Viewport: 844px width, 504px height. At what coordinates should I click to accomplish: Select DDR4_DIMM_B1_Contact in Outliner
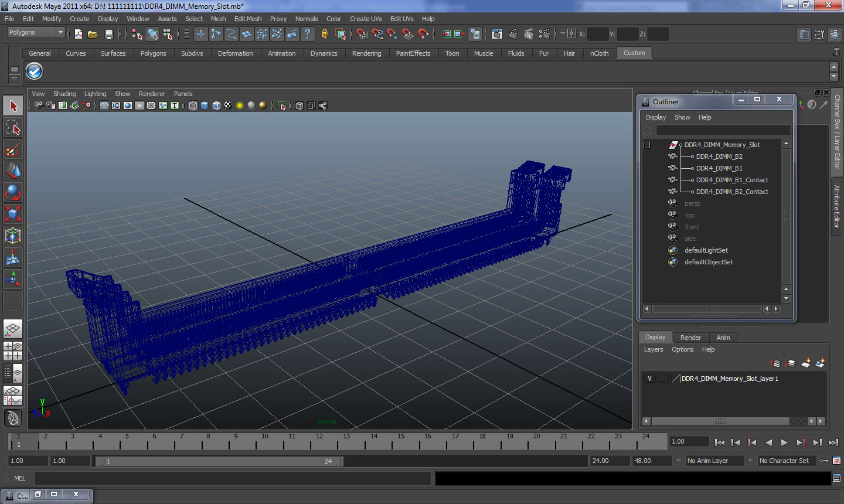[732, 180]
